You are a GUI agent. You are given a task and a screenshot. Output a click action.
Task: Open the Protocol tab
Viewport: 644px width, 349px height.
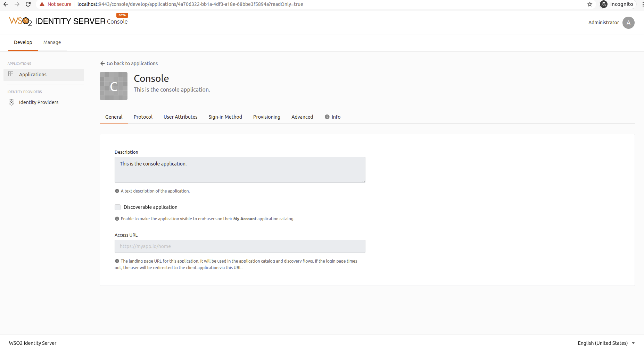[x=143, y=117]
